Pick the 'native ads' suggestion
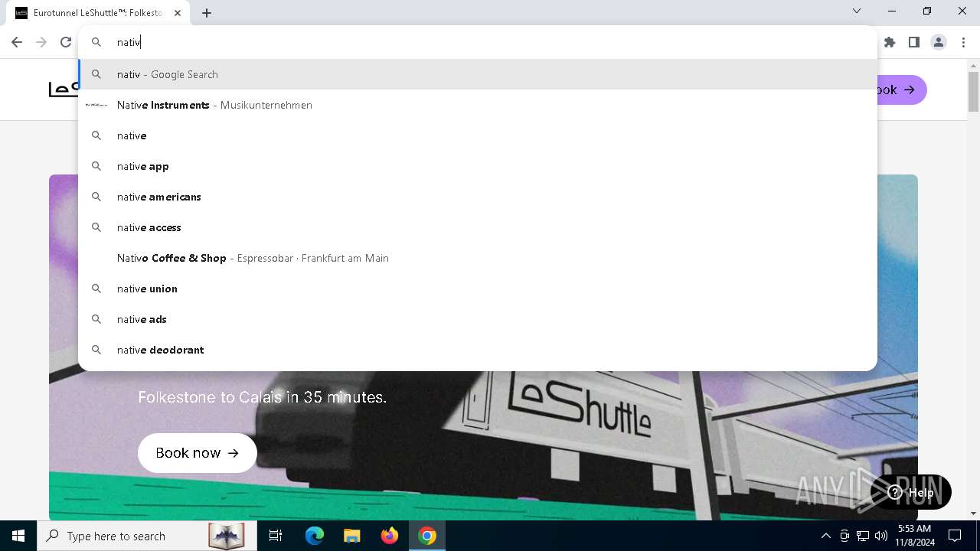The width and height of the screenshot is (980, 551). (x=478, y=319)
